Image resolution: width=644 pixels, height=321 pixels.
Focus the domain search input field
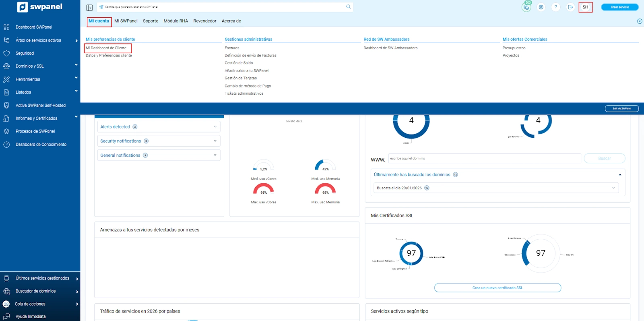484,158
